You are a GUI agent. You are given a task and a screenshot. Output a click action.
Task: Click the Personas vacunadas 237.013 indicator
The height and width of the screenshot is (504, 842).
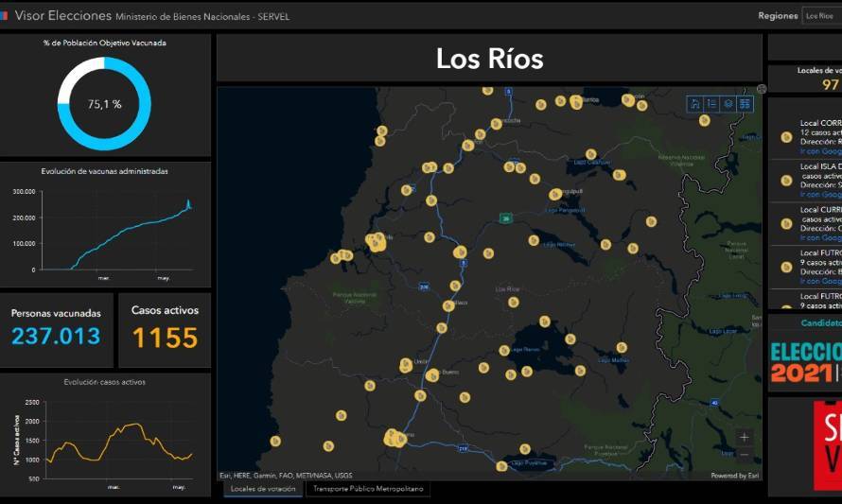56,330
